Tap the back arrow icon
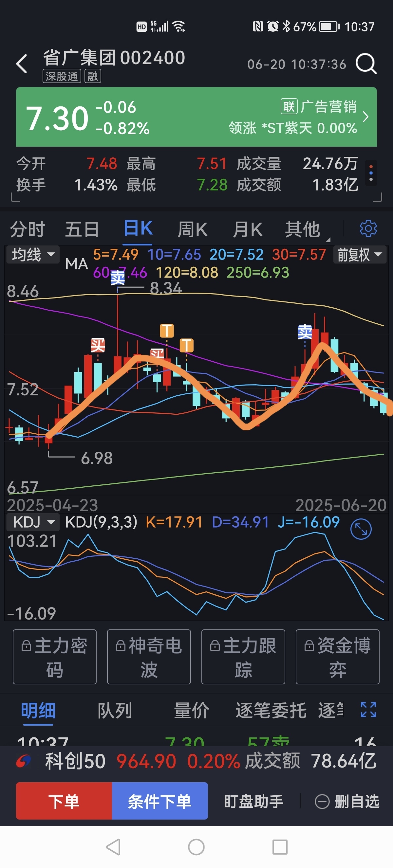393x868 pixels. point(22,63)
